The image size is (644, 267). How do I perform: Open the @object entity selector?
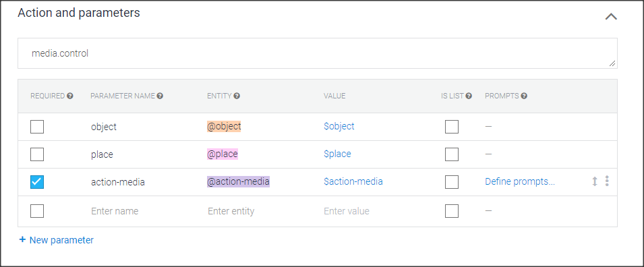(224, 127)
